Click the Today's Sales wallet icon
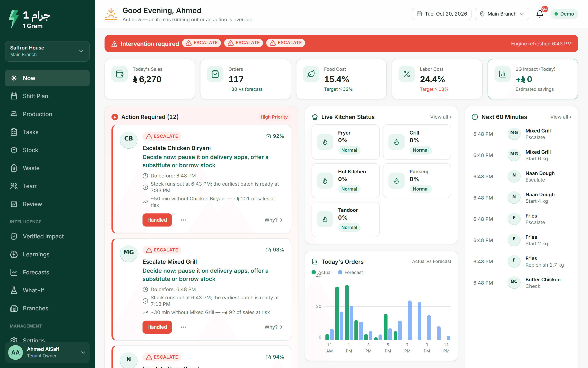The image size is (588, 368). [120, 74]
